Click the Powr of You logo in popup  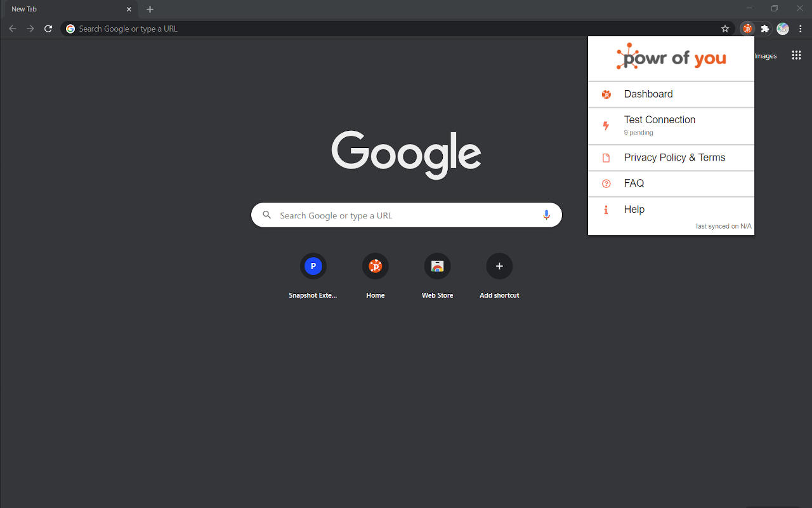click(x=671, y=57)
